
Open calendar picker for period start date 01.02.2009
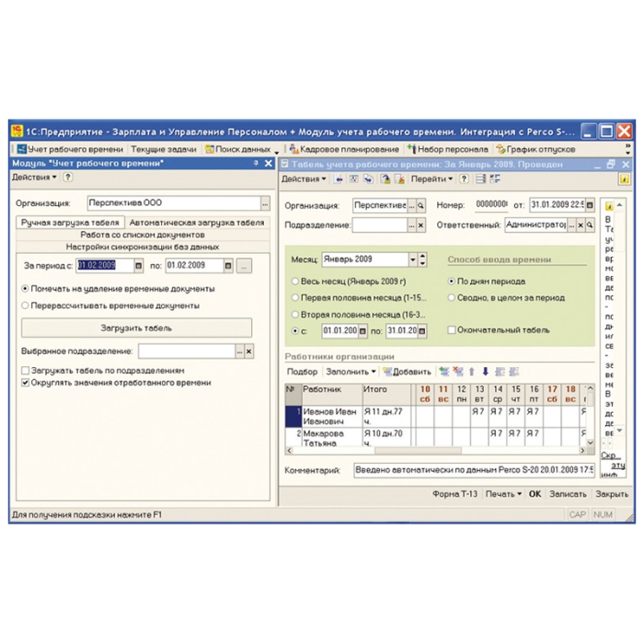point(138,266)
